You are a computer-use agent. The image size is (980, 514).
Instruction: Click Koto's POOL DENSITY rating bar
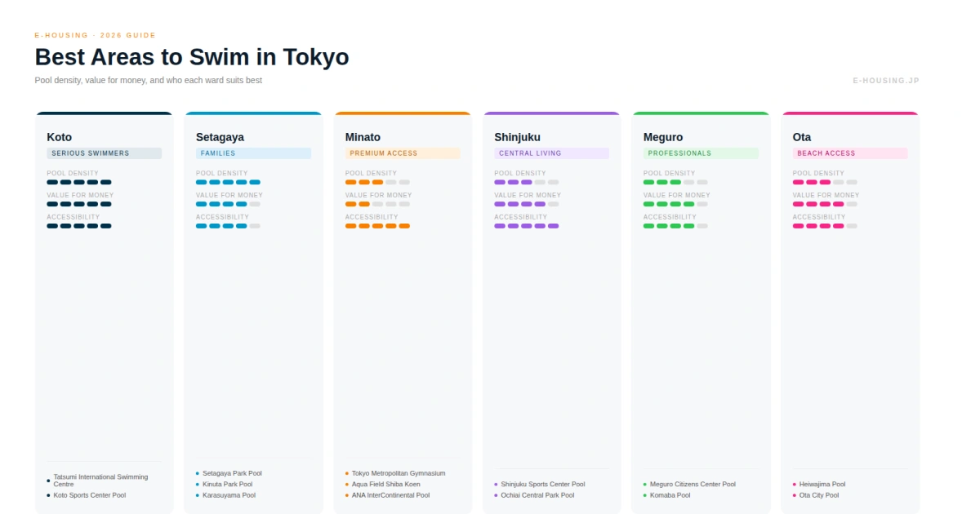pos(78,183)
